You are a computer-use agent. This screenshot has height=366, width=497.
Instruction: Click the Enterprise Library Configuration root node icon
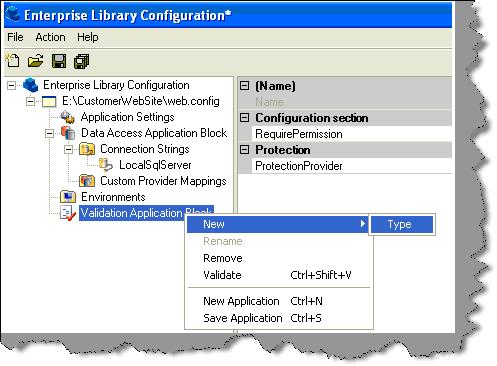[x=31, y=85]
